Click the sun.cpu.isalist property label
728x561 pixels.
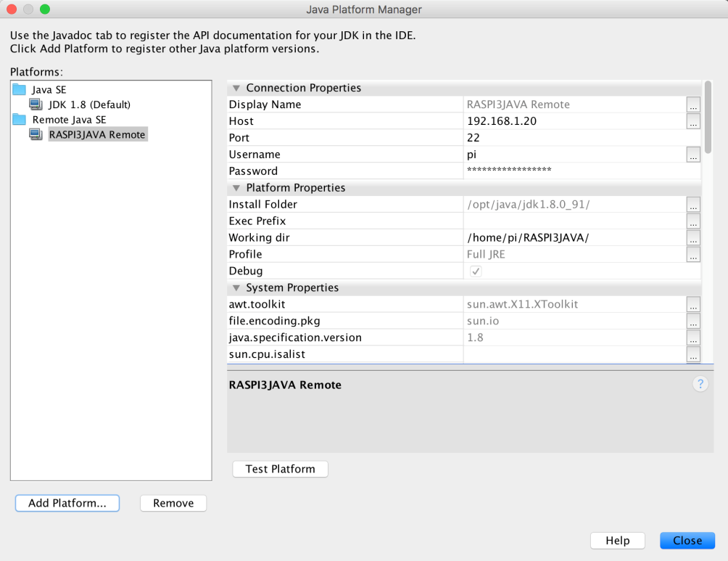click(267, 354)
